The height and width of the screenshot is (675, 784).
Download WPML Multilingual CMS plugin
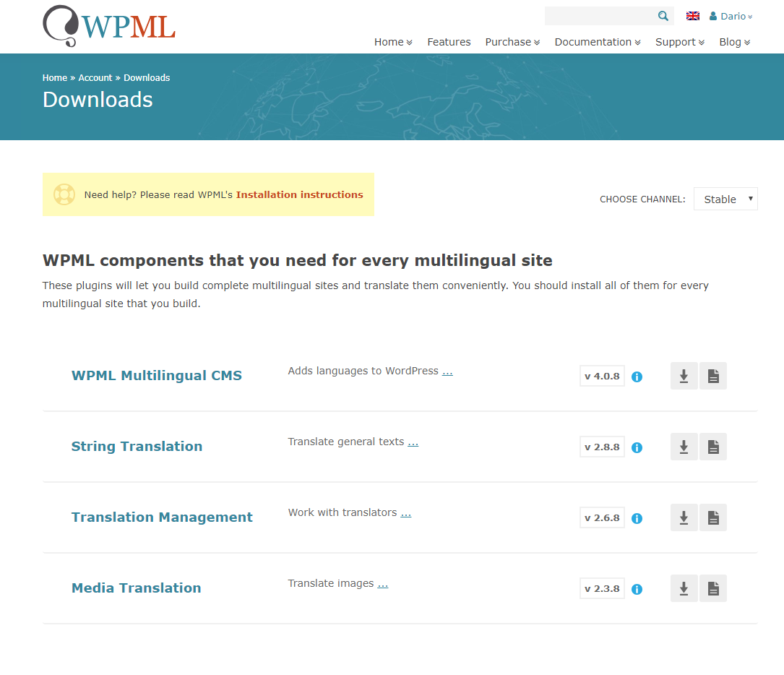(684, 376)
